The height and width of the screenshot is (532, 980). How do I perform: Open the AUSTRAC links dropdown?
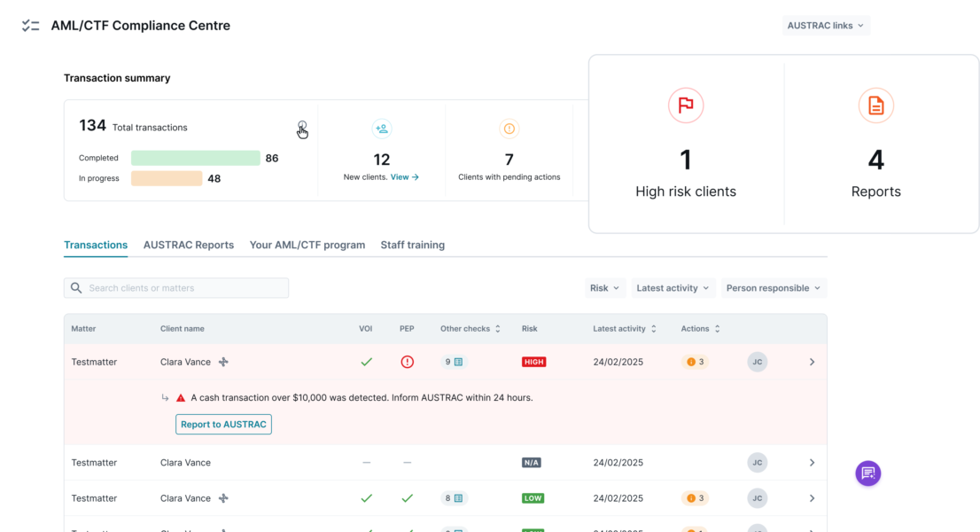[x=825, y=26]
